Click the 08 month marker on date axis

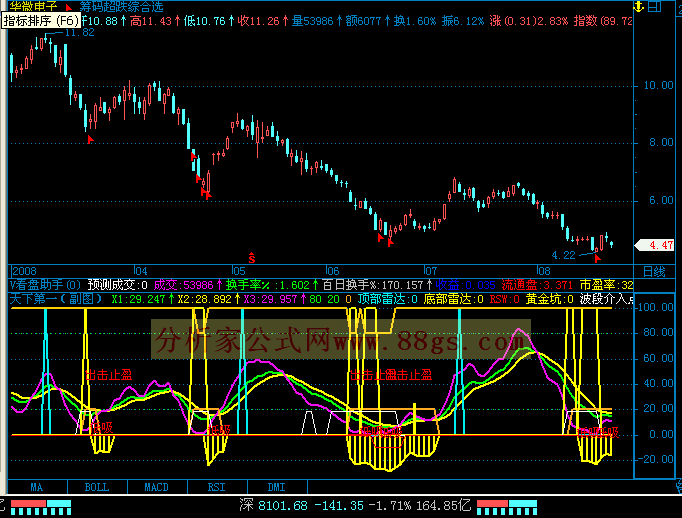544,271
